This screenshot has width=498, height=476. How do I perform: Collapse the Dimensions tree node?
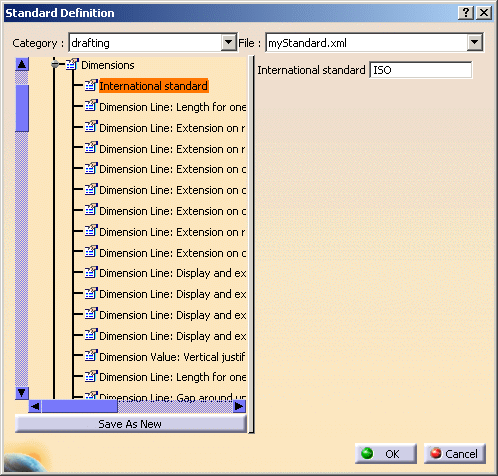click(x=55, y=64)
